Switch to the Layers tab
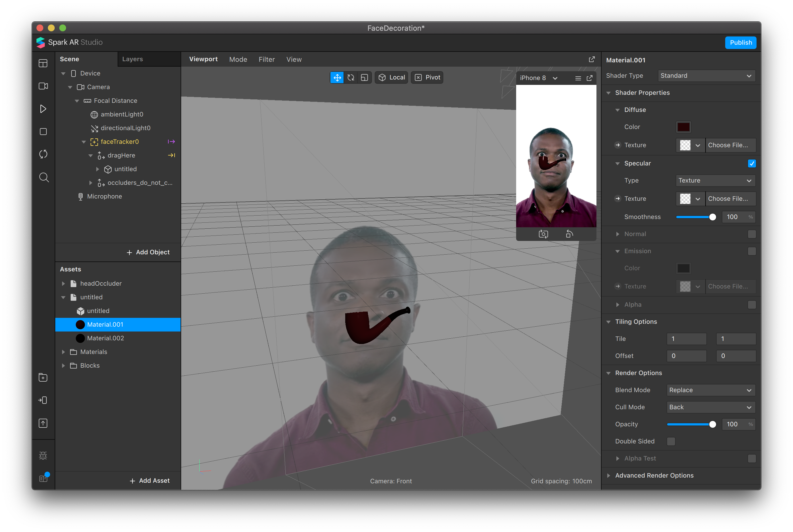Viewport: 793px width, 532px height. pos(132,59)
